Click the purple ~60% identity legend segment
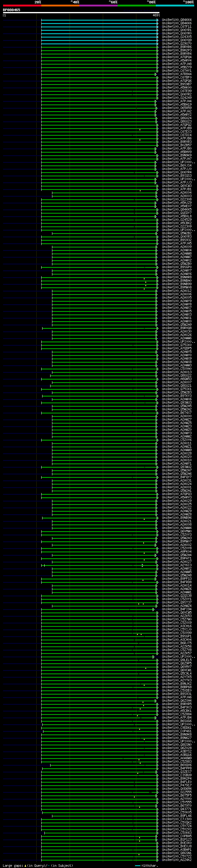The image size is (197, 868). (x=99, y=6)
